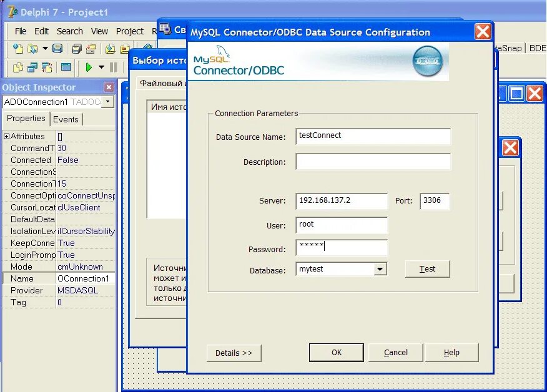Select the Connected property value False
This screenshot has width=547, height=392.
pyautogui.click(x=86, y=160)
